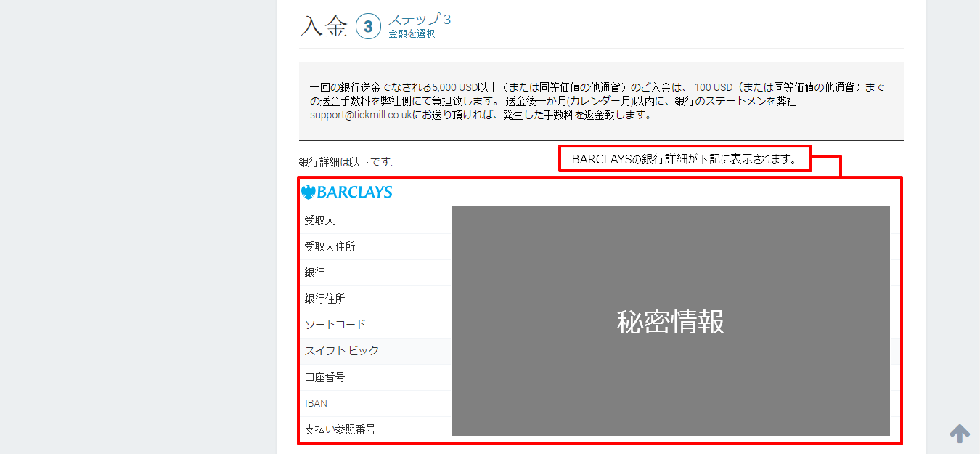Image resolution: width=980 pixels, height=454 pixels.
Task: Click the scroll-to-top arrow icon
Action: (960, 434)
